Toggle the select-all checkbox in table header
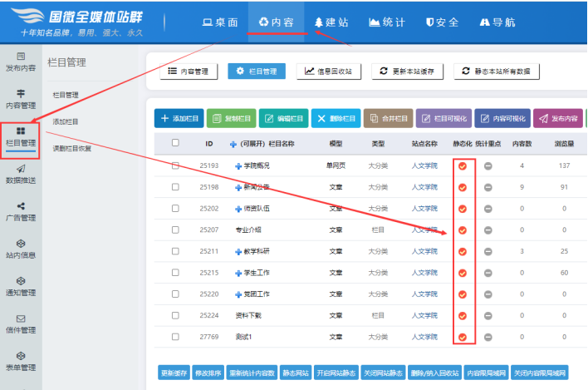Viewport: 588px width, 390px height. click(x=175, y=143)
